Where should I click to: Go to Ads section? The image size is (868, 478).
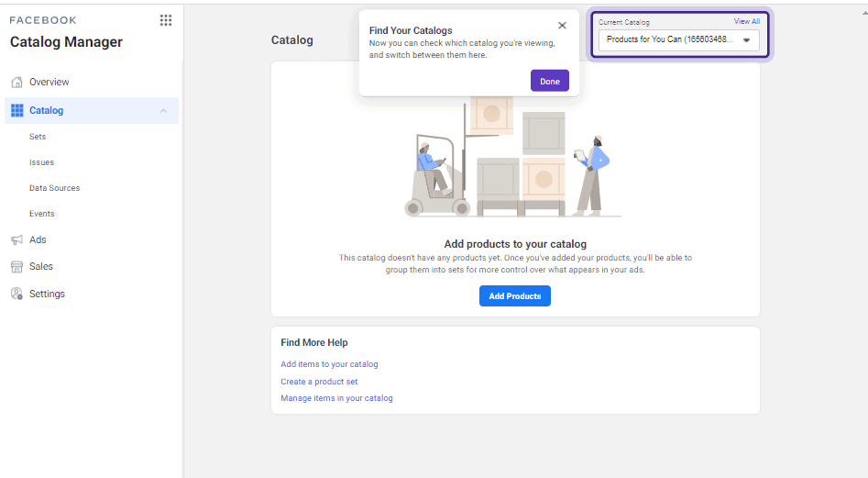[38, 239]
